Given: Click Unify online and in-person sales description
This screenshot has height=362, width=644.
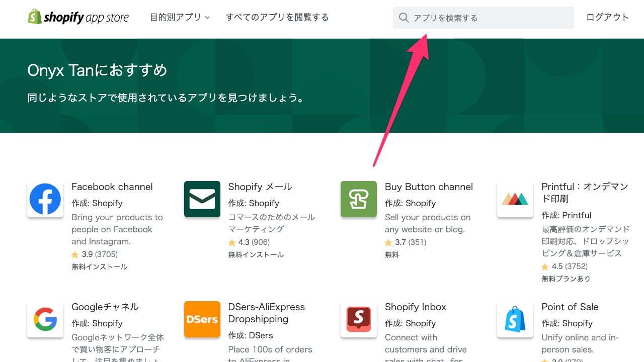Looking at the screenshot, I should tap(580, 343).
